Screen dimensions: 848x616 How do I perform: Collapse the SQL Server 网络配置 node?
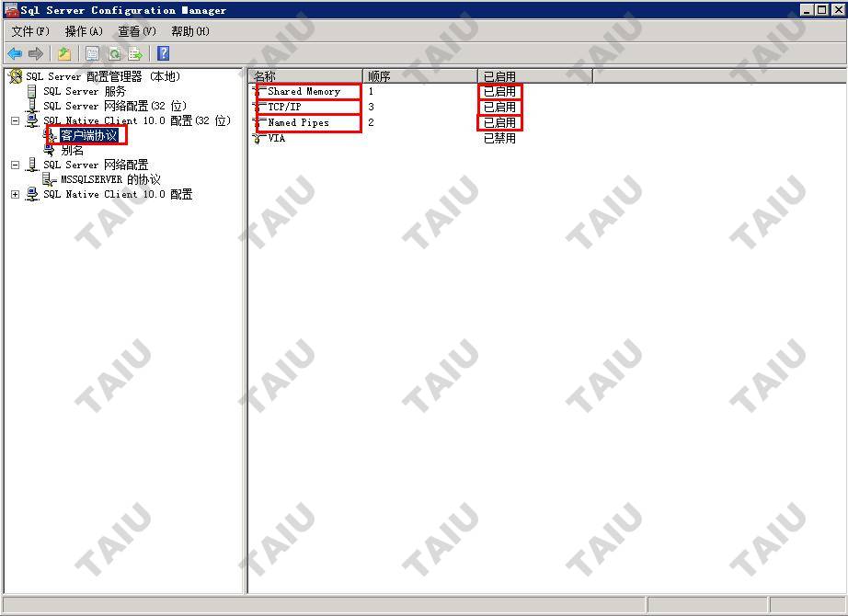coord(15,165)
